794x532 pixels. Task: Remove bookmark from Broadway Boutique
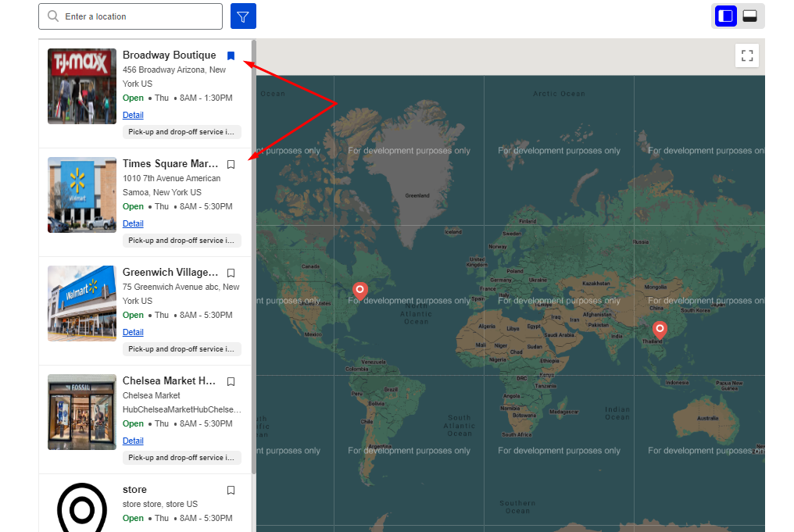[x=231, y=55]
